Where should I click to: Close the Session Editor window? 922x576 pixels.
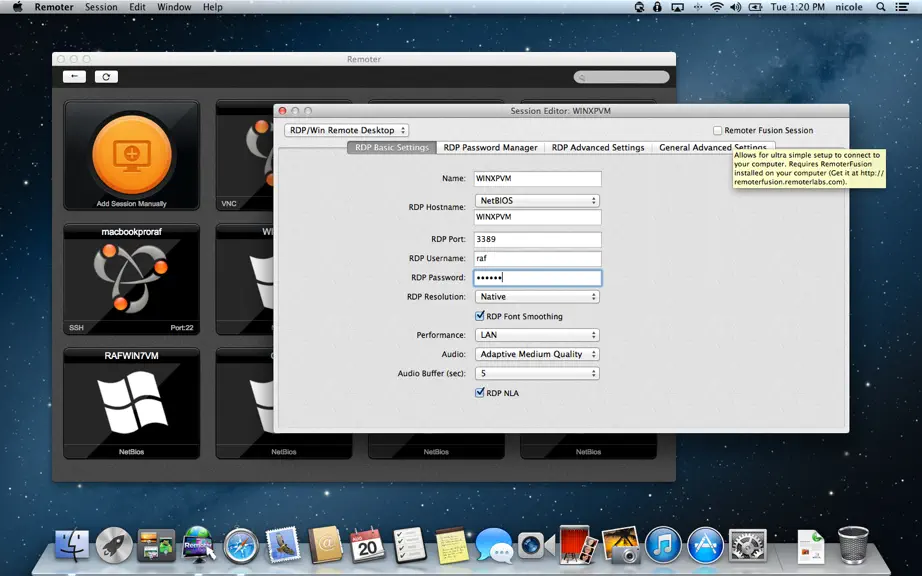coord(282,110)
